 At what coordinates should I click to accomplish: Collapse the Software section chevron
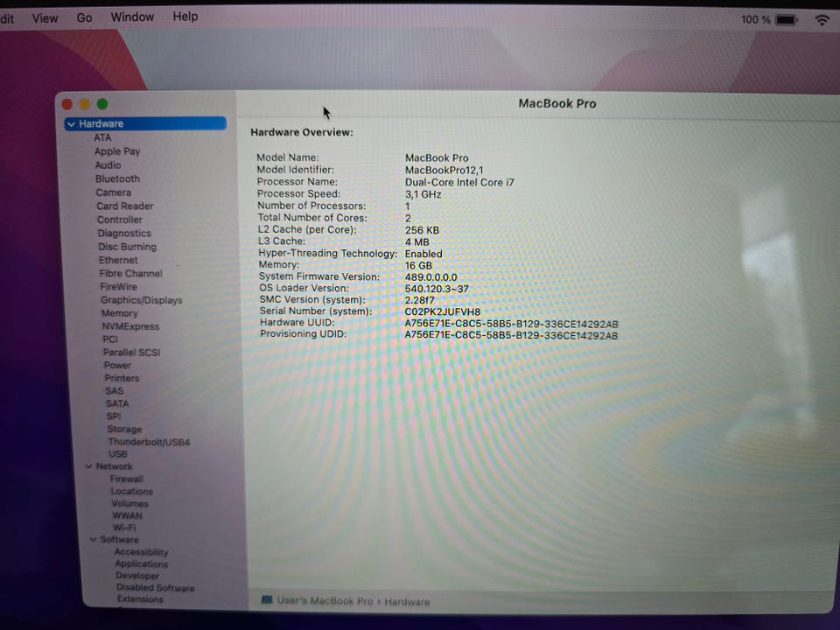click(x=94, y=540)
